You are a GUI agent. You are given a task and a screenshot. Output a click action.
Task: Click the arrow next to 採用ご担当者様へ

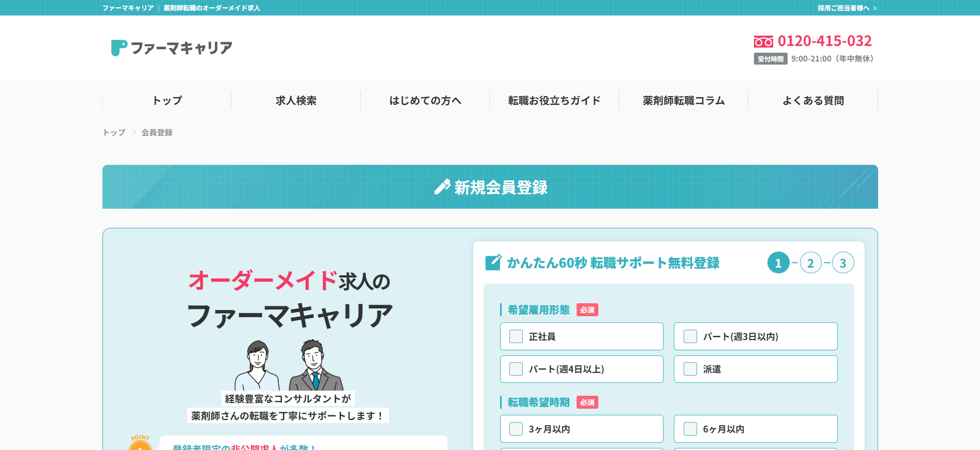[875, 8]
